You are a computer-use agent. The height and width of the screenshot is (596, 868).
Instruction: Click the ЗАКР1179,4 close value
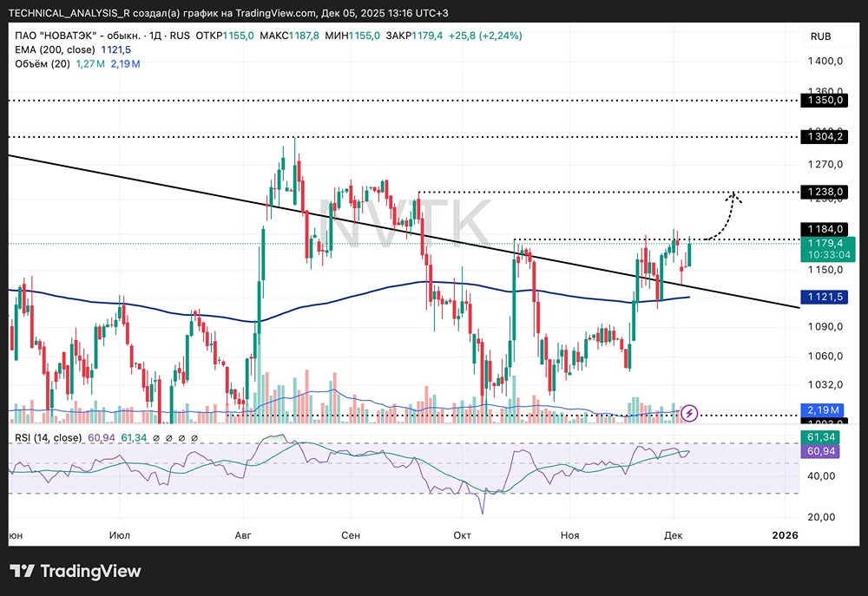pyautogui.click(x=415, y=36)
